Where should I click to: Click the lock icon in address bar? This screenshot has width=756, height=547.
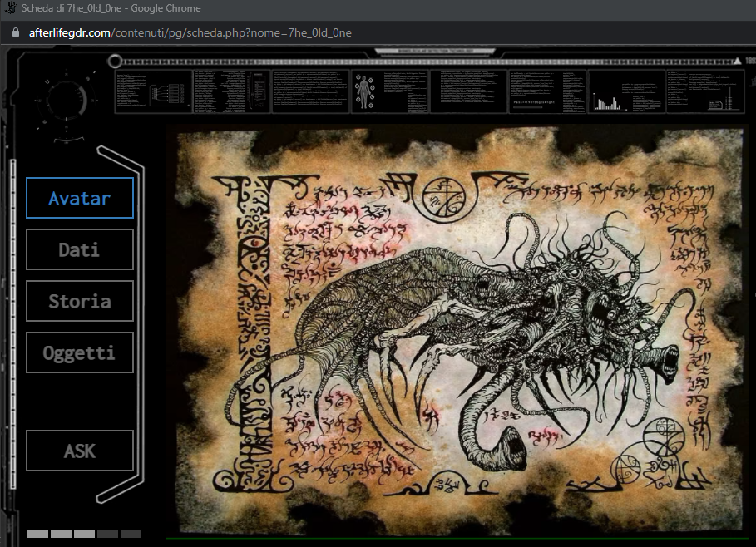[x=16, y=32]
